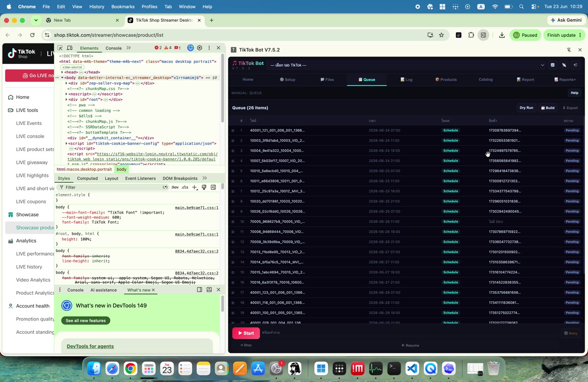Screen dimensions: 588x382
Task: Open the TikTok tab selection dropdown
Action: 407,65
